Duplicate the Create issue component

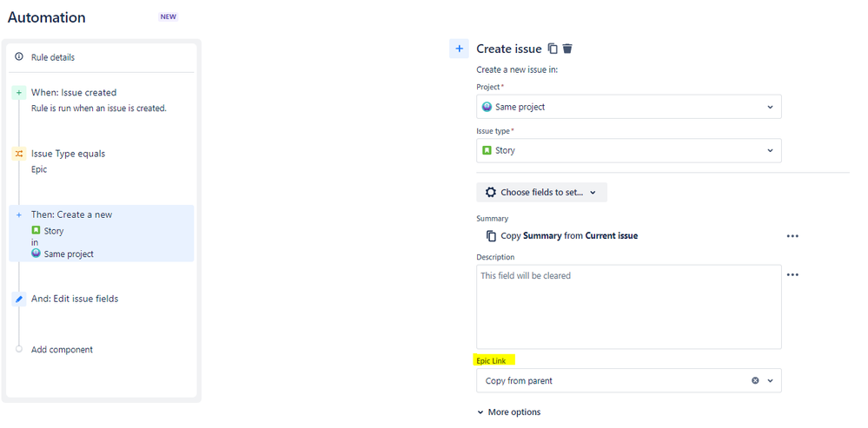(x=553, y=49)
